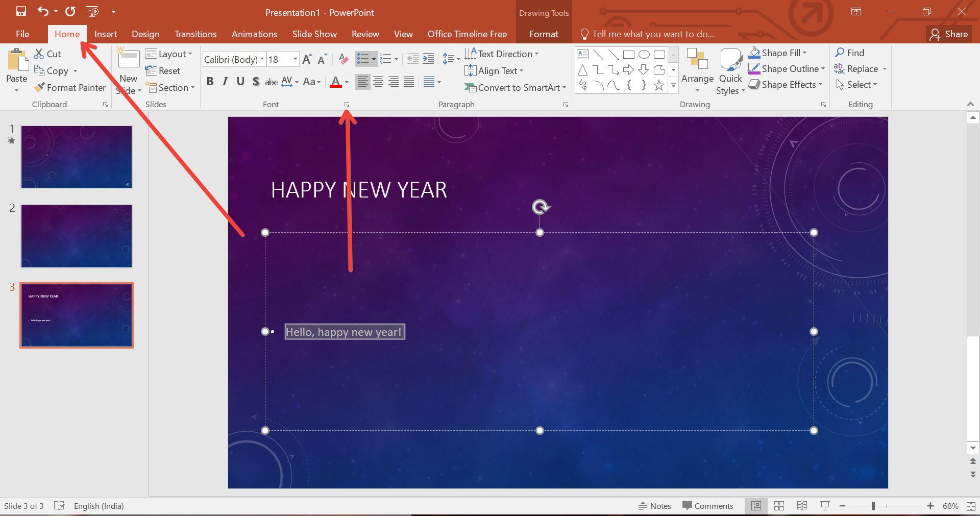Center align text

(378, 82)
